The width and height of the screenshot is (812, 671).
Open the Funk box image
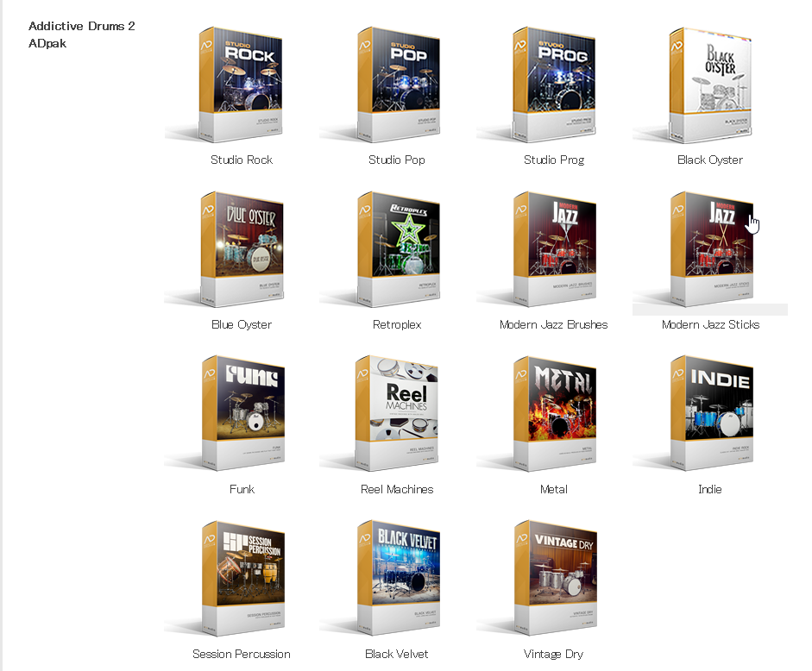pyautogui.click(x=242, y=413)
